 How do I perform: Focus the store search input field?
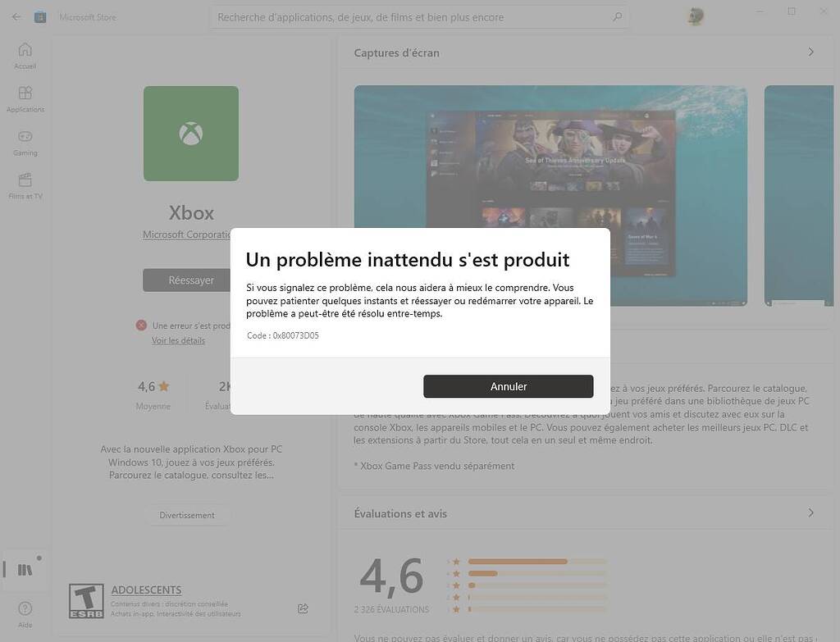[x=410, y=17]
